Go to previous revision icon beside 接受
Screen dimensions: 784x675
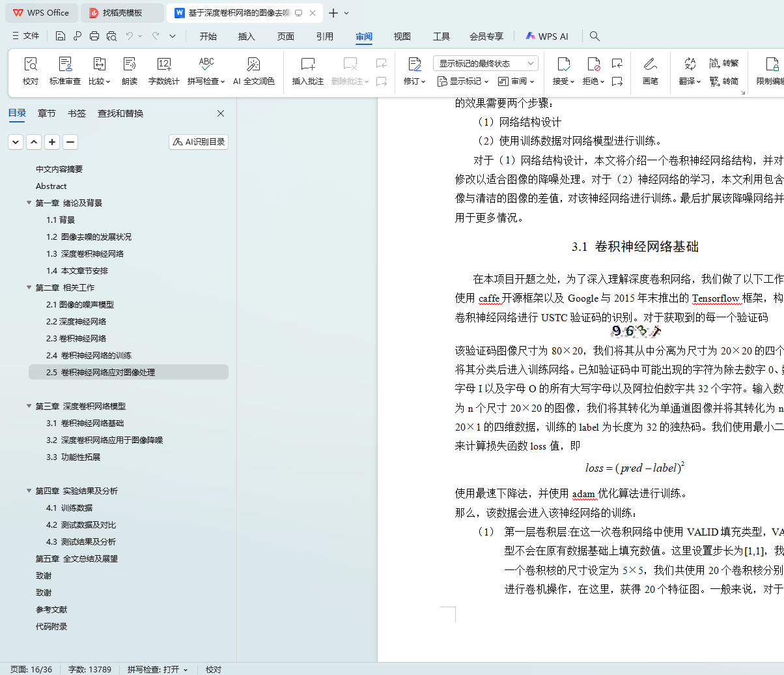pos(617,63)
